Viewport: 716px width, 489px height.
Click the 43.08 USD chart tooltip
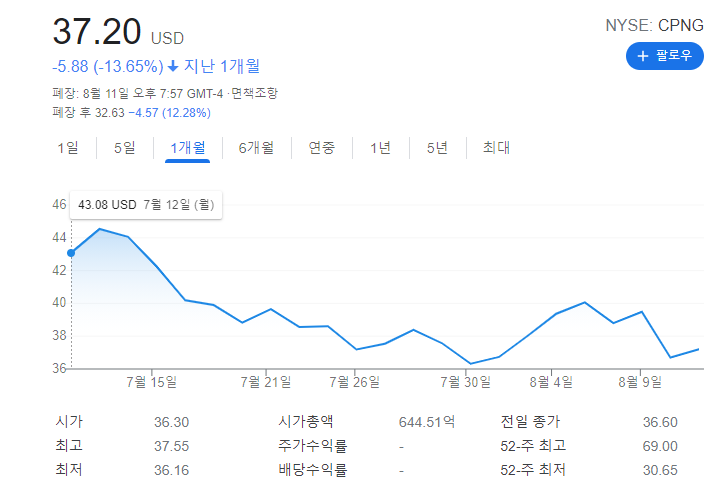(146, 205)
